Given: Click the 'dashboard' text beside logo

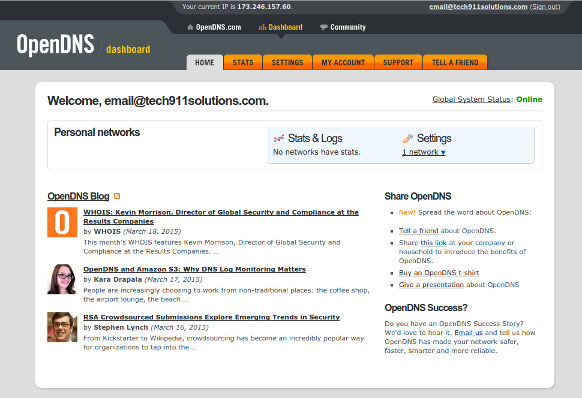Looking at the screenshot, I should [x=128, y=49].
